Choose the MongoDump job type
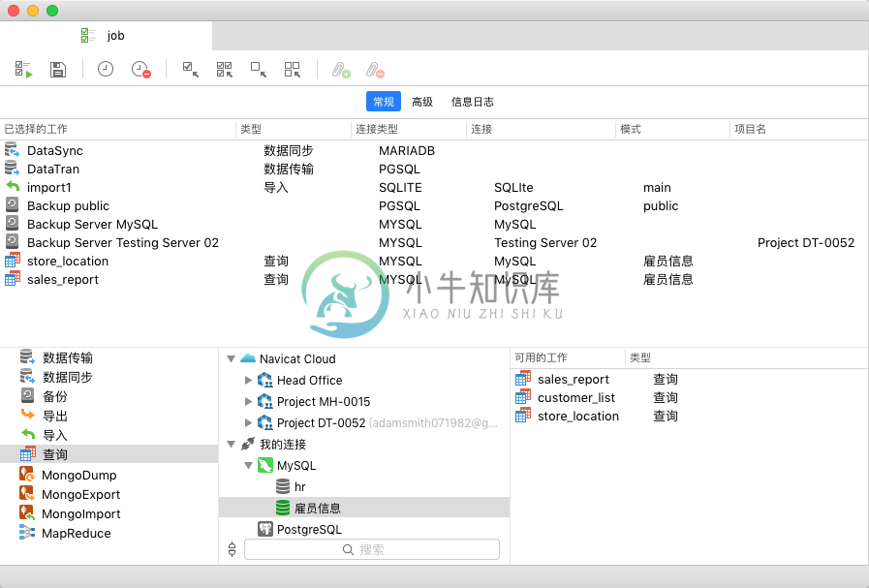 [109, 475]
